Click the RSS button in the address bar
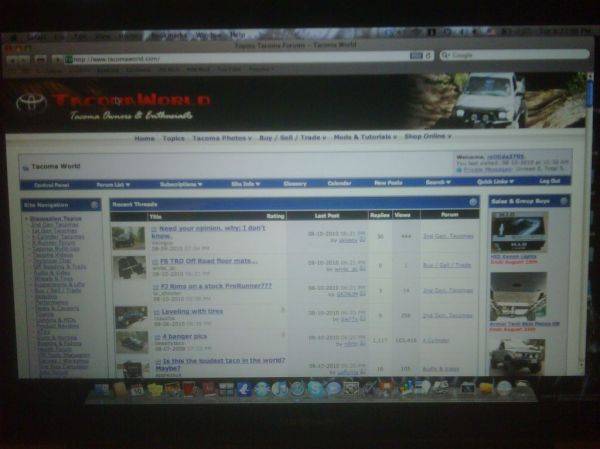600x449 pixels. click(416, 56)
